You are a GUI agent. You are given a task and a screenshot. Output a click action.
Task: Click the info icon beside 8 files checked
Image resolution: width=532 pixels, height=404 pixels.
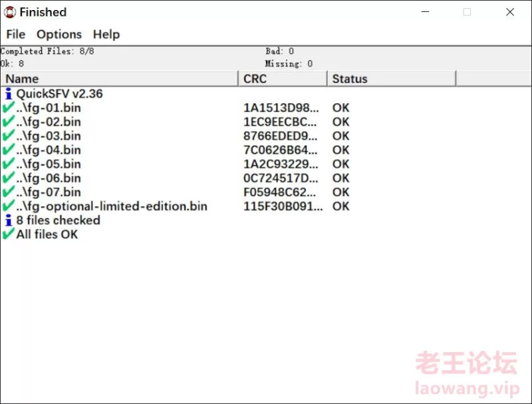(8, 220)
